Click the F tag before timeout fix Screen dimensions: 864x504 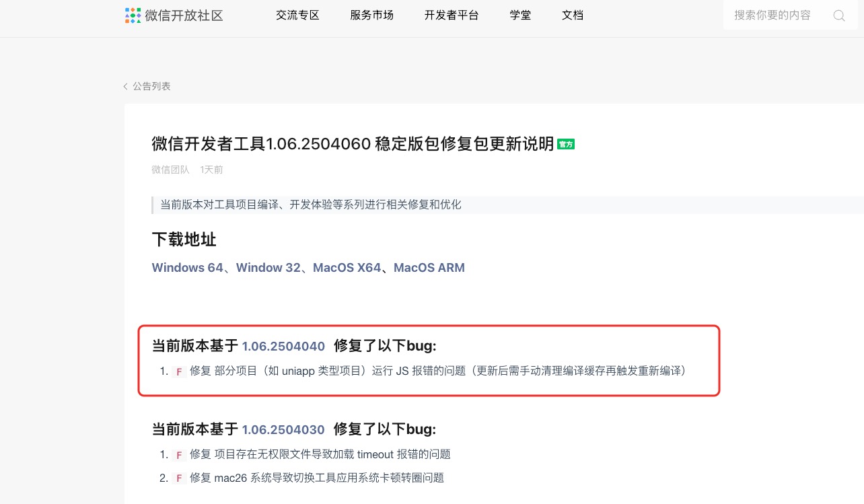point(179,455)
